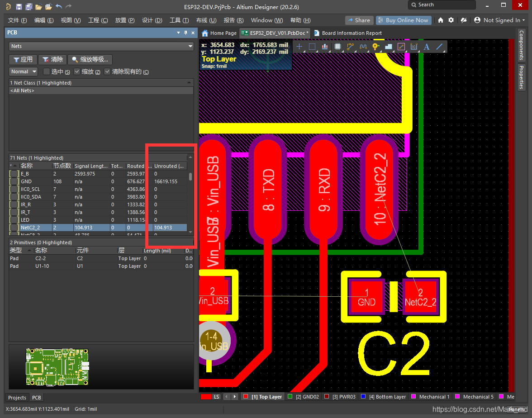
Task: Select the polygon pour tool
Action: (x=389, y=47)
